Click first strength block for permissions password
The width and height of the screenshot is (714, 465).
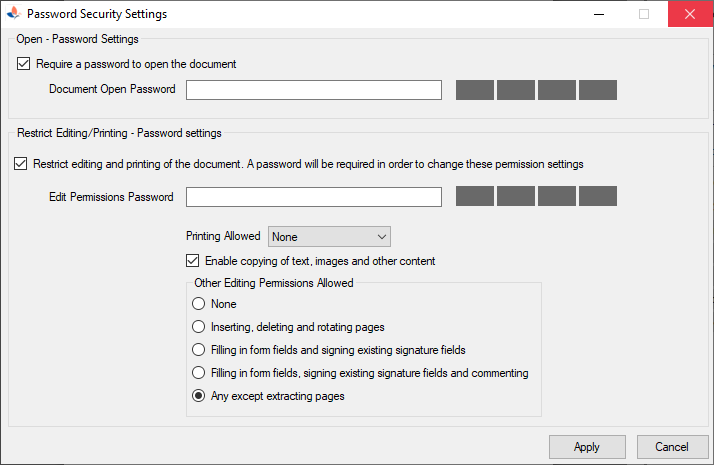475,196
